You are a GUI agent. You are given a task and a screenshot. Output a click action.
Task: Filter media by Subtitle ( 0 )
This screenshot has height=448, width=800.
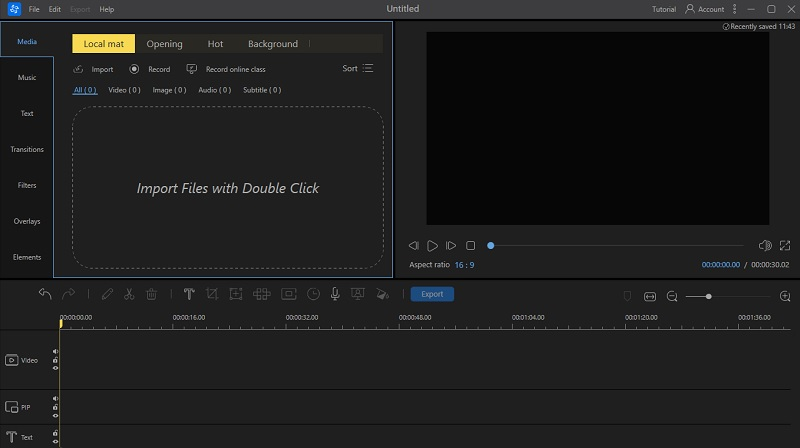click(x=262, y=90)
